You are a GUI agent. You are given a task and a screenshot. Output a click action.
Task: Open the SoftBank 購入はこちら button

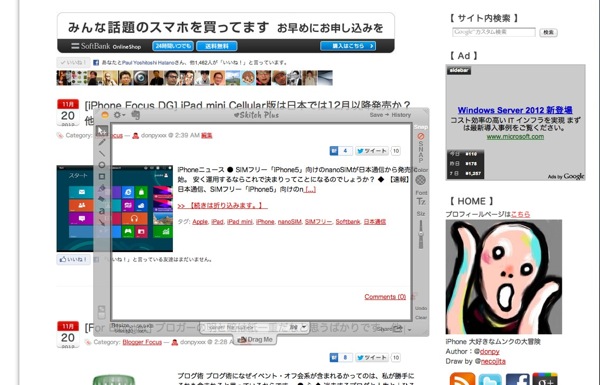(348, 46)
